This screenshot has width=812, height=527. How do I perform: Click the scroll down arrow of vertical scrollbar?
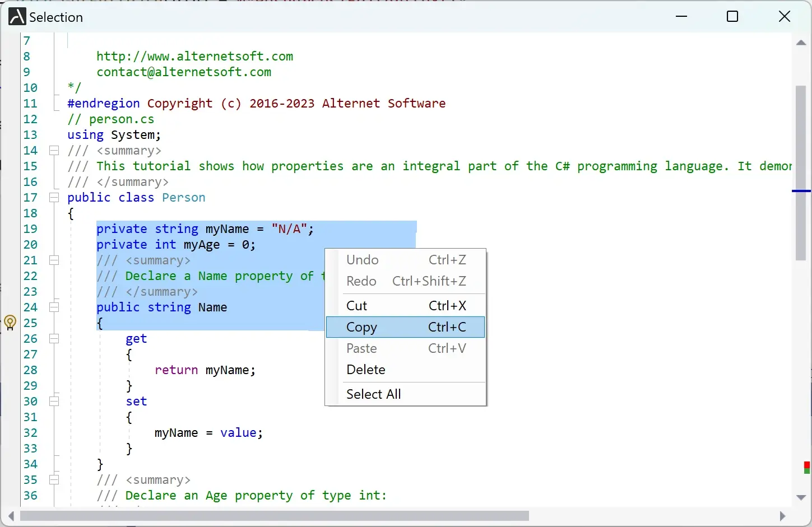coord(801,497)
